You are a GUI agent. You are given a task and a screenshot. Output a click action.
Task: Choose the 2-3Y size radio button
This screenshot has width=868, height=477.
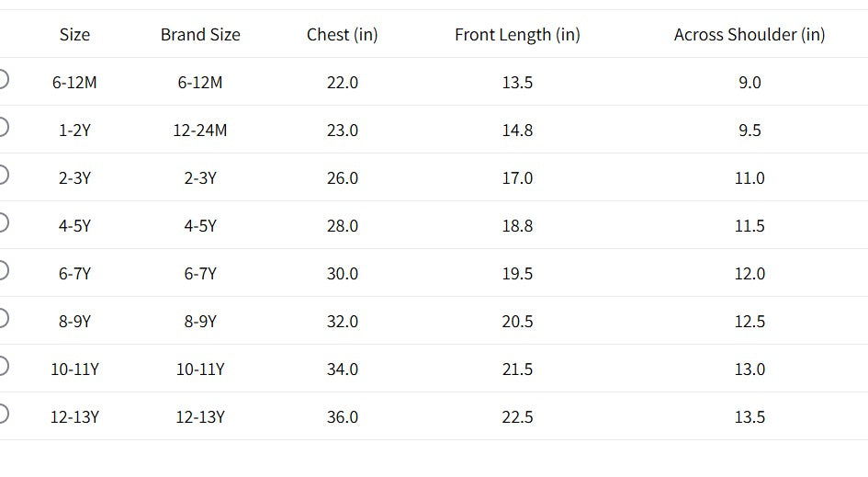[x=2, y=175]
